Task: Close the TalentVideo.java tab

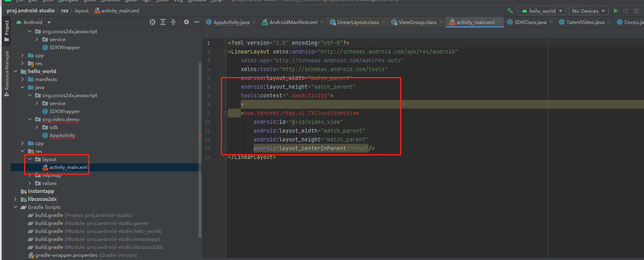Action: [609, 22]
